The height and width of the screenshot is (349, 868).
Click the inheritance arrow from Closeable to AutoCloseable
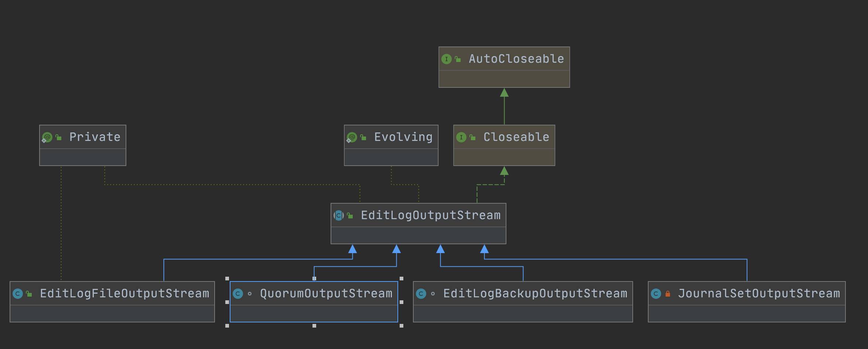click(503, 107)
